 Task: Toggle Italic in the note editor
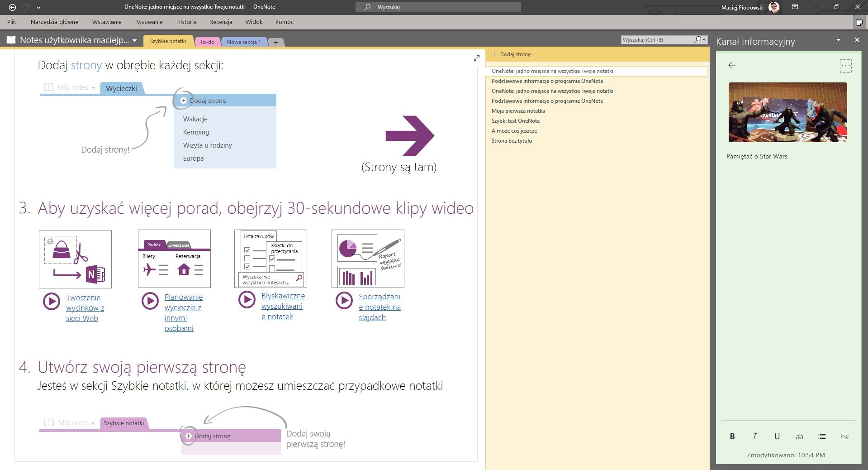(754, 436)
